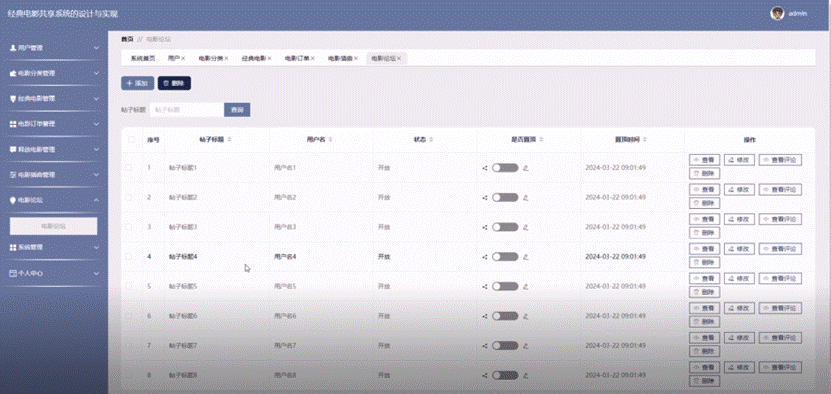Screen dimensions: 831x394
Task: Switch to the 经典电影 tab
Action: 253,58
